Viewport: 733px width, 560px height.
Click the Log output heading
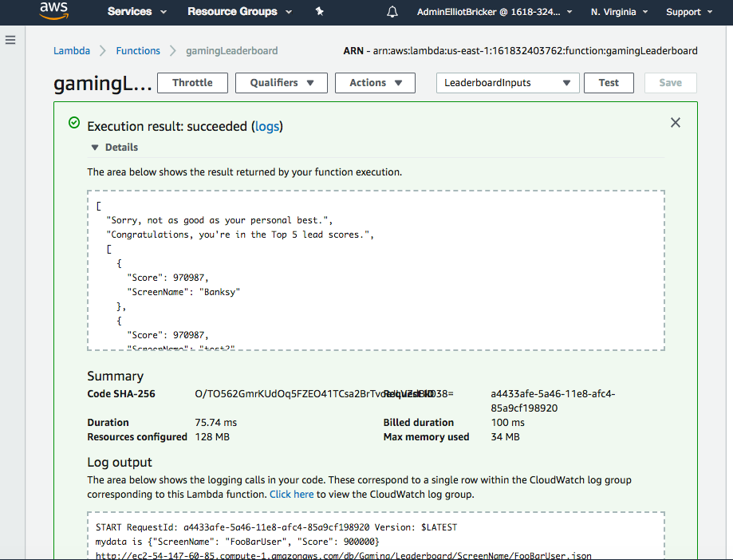click(120, 463)
